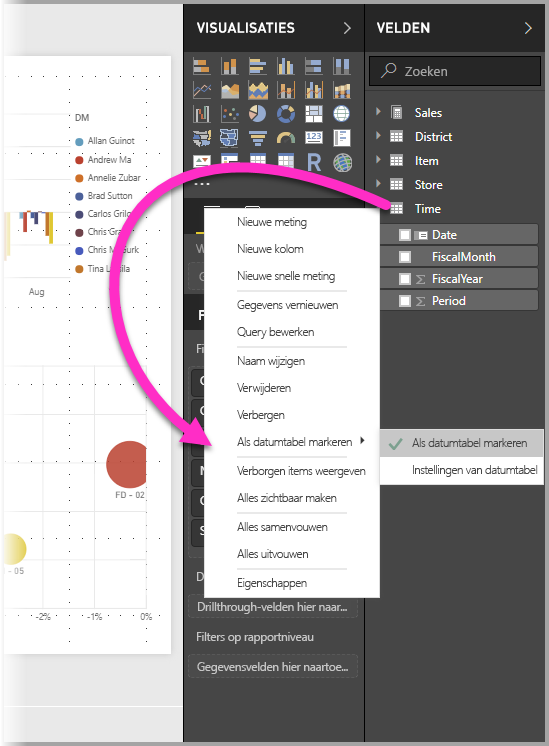The width and height of the screenshot is (549, 746).
Task: Check the FiscalMonth field checkbox
Action: click(x=405, y=257)
